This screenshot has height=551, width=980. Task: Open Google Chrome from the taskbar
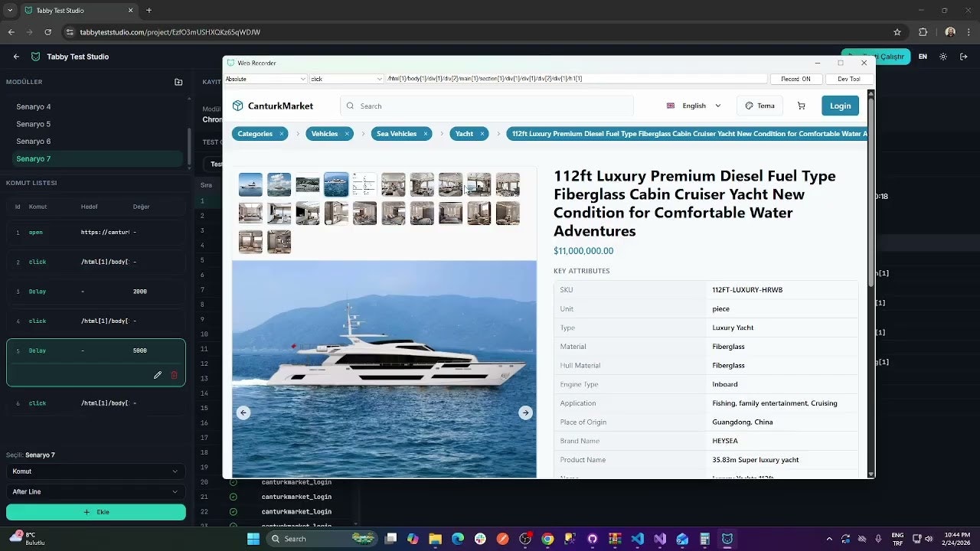coord(547,539)
